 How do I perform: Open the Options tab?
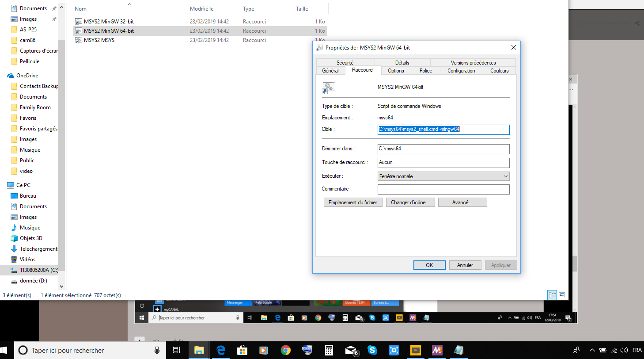click(x=396, y=71)
